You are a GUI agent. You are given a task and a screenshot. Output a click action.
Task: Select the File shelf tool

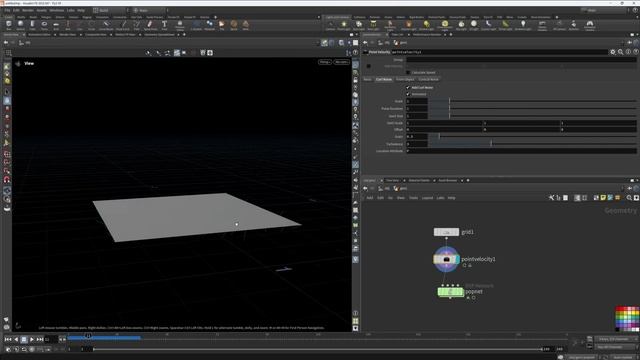(x=222, y=25)
